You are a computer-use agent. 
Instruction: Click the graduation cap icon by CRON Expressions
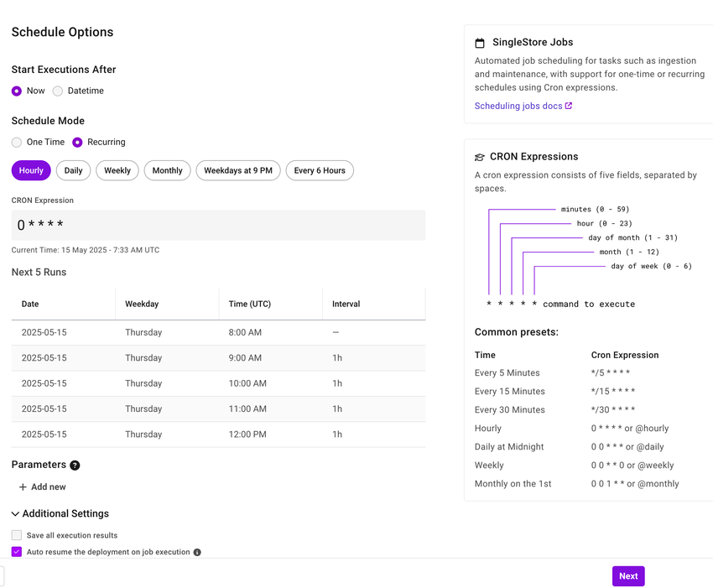480,157
